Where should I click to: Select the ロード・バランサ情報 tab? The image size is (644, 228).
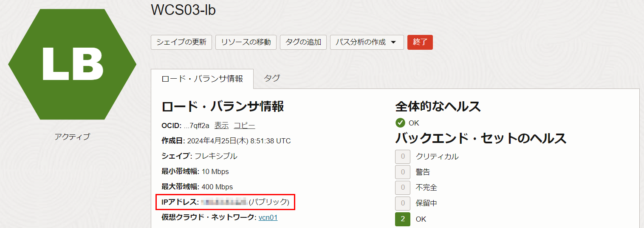pyautogui.click(x=202, y=79)
